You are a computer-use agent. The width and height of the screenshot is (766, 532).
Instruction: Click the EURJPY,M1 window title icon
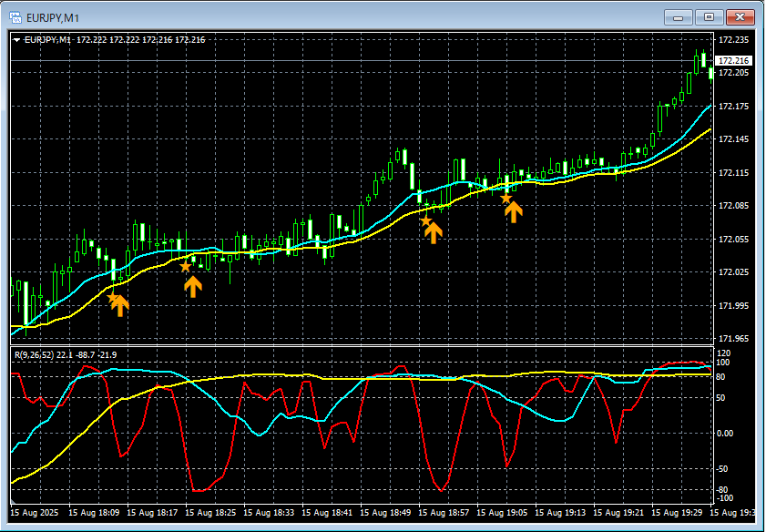tap(15, 18)
